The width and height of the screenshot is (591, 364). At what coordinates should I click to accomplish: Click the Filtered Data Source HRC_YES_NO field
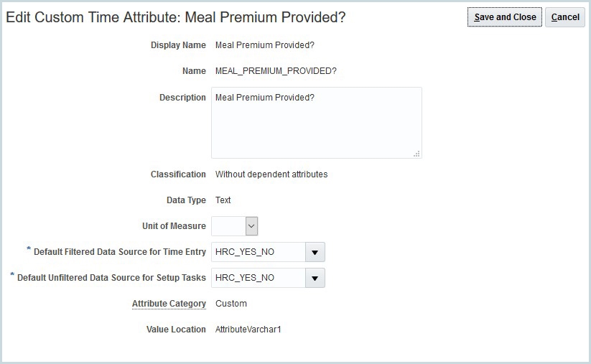(259, 252)
